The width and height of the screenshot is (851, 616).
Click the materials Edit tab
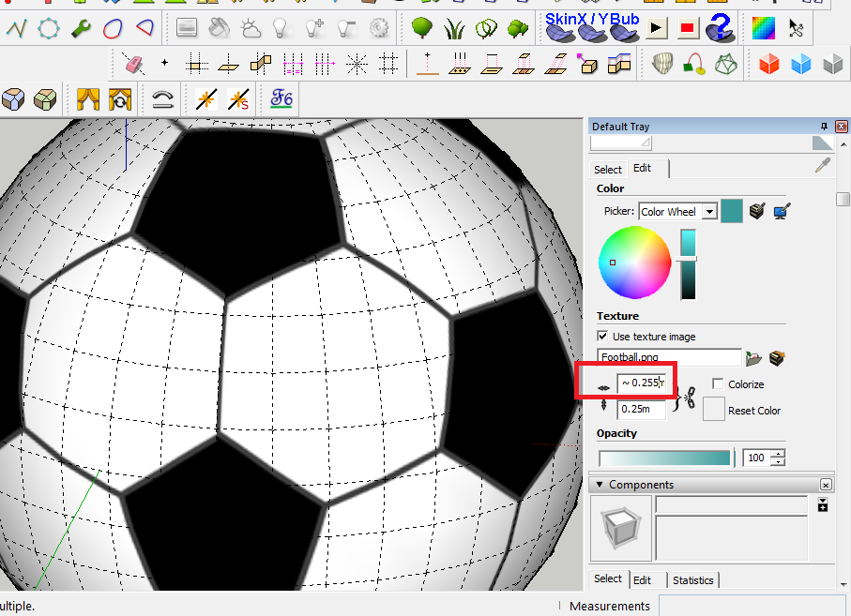click(x=642, y=168)
